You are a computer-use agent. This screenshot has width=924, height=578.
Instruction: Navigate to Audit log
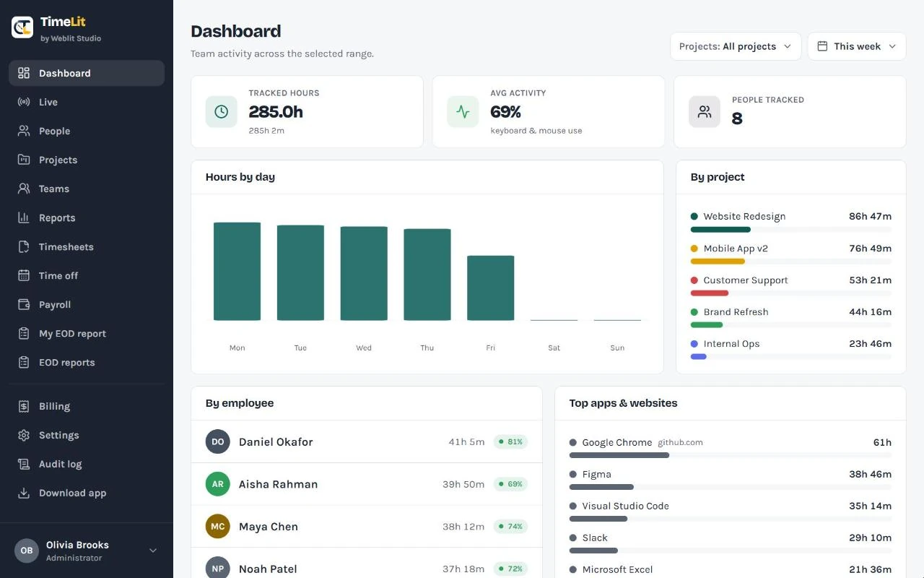pos(87,464)
